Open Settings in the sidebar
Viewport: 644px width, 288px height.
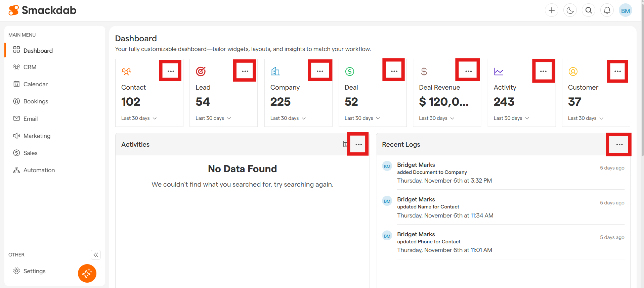click(34, 271)
